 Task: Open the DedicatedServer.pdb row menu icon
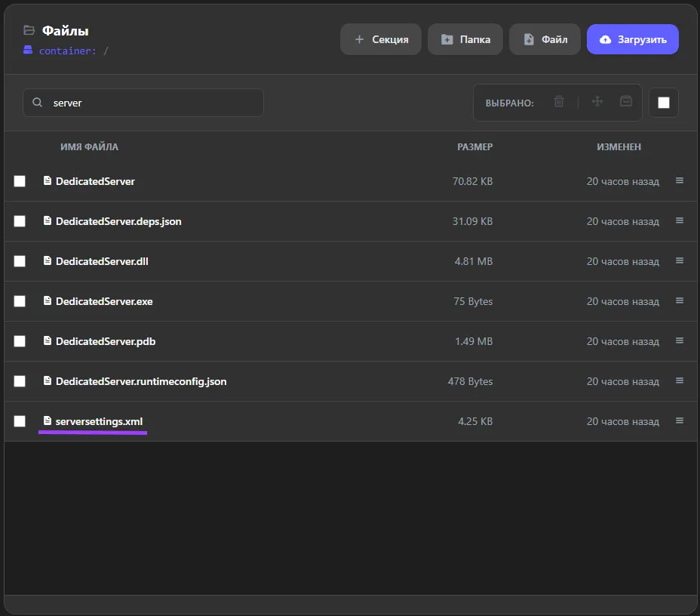[x=680, y=340]
